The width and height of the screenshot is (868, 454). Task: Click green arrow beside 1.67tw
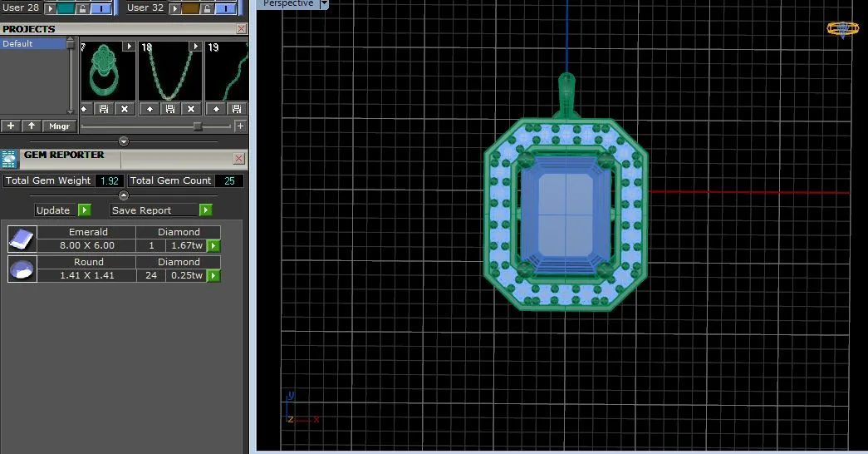[x=213, y=245]
